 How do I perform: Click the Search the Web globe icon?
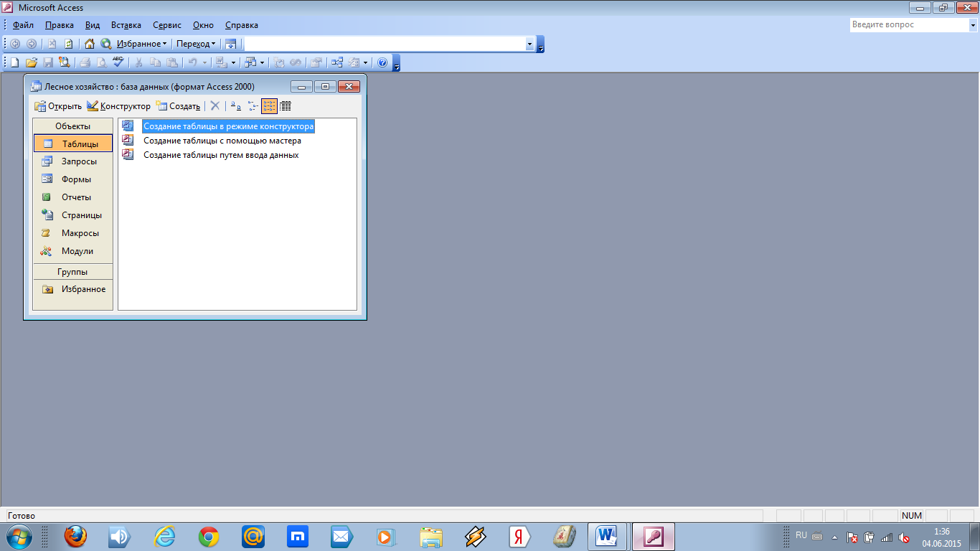106,44
